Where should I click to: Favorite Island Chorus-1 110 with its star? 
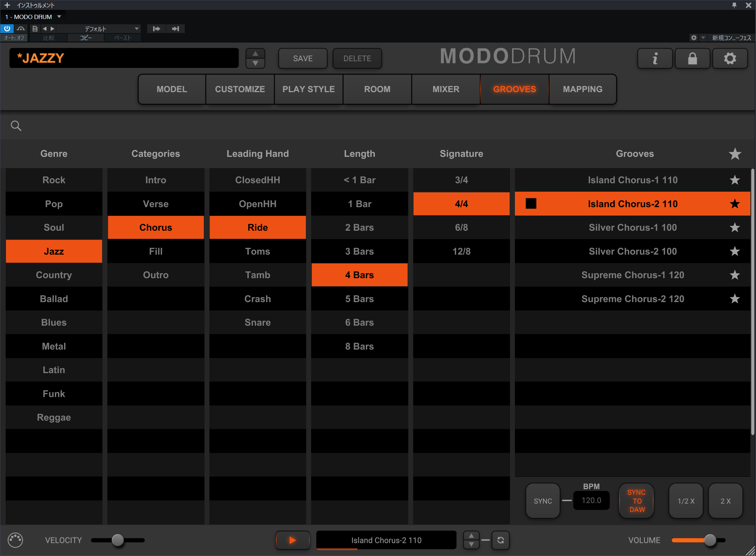pos(735,180)
